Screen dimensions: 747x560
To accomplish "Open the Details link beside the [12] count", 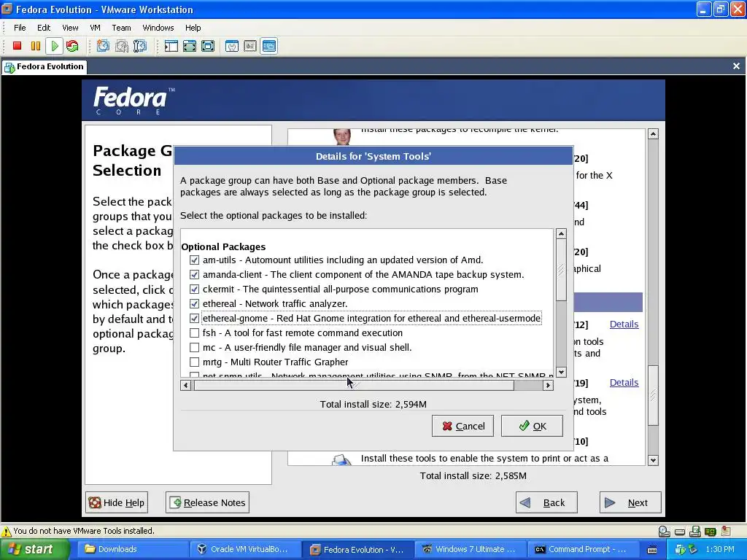I will [x=624, y=324].
